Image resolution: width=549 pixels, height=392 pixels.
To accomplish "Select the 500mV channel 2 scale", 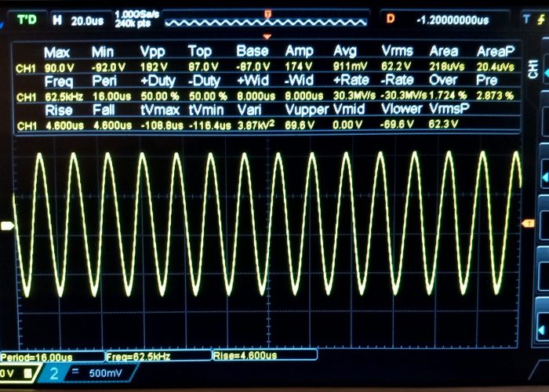I will [105, 373].
